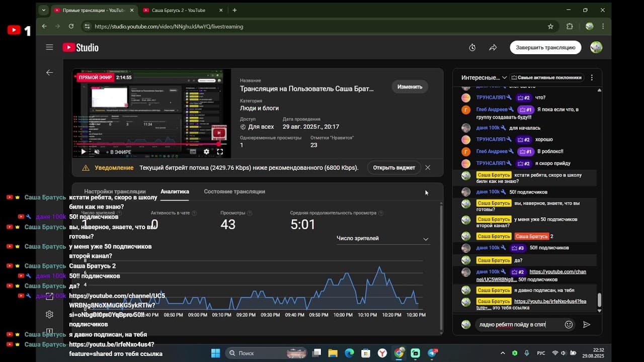Play the live stream preview

(84, 151)
